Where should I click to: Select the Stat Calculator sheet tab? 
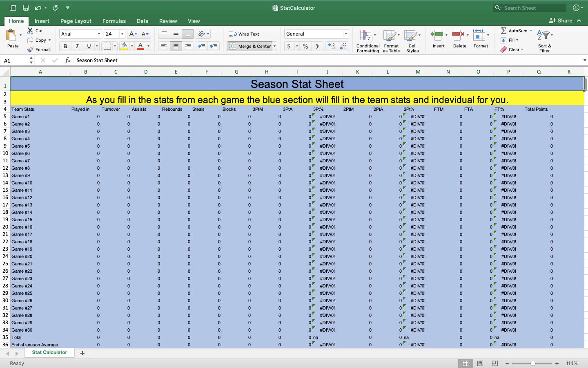pos(49,352)
